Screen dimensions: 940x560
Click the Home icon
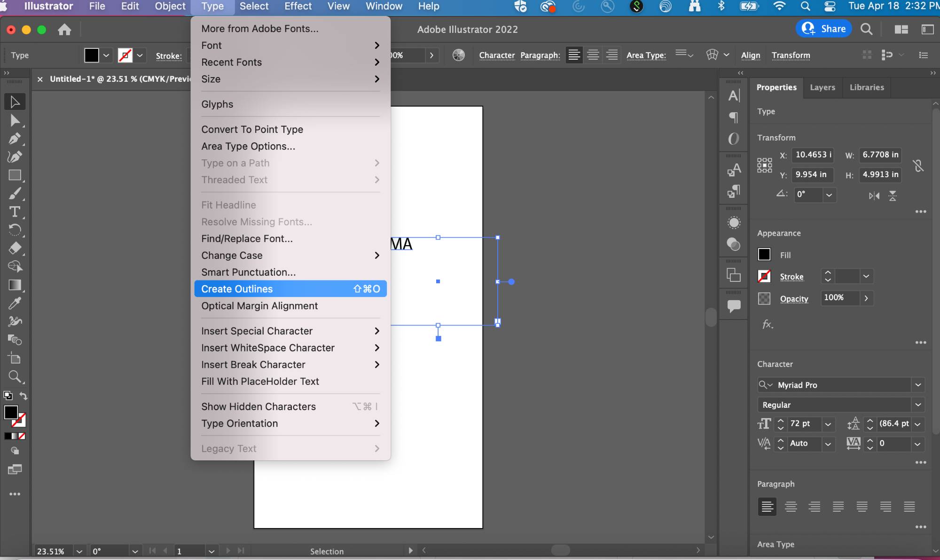[64, 30]
